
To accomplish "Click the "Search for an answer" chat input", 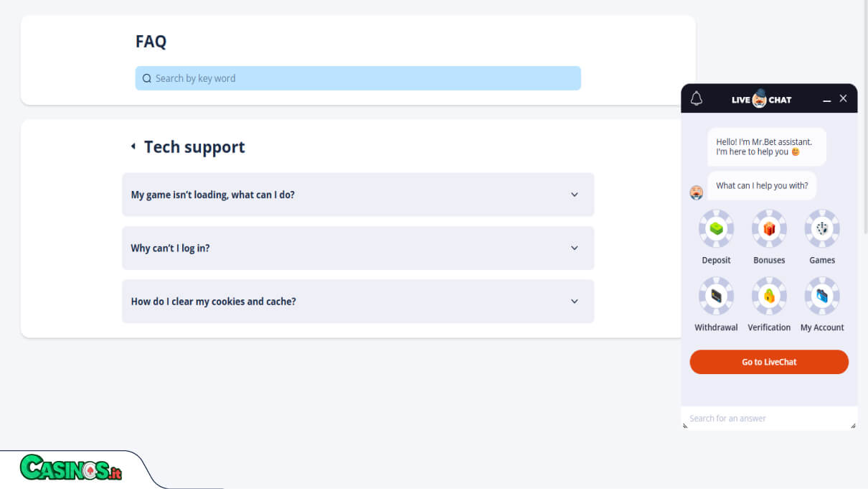I will click(769, 418).
